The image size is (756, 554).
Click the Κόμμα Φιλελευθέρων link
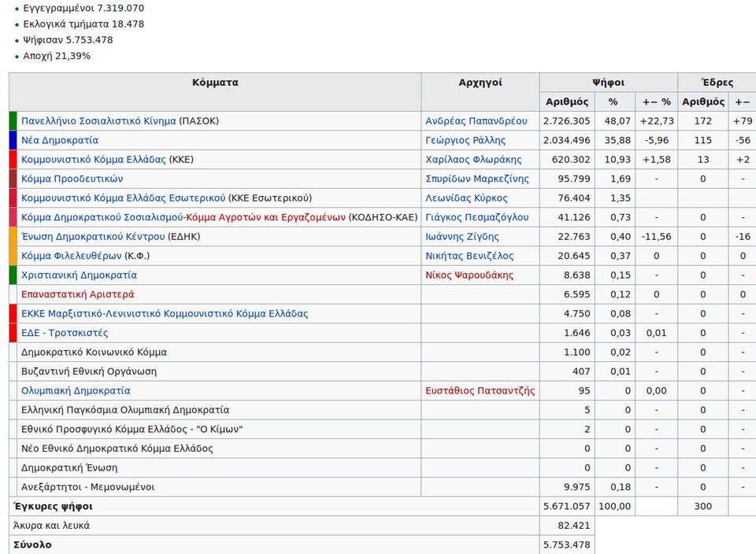70,256
